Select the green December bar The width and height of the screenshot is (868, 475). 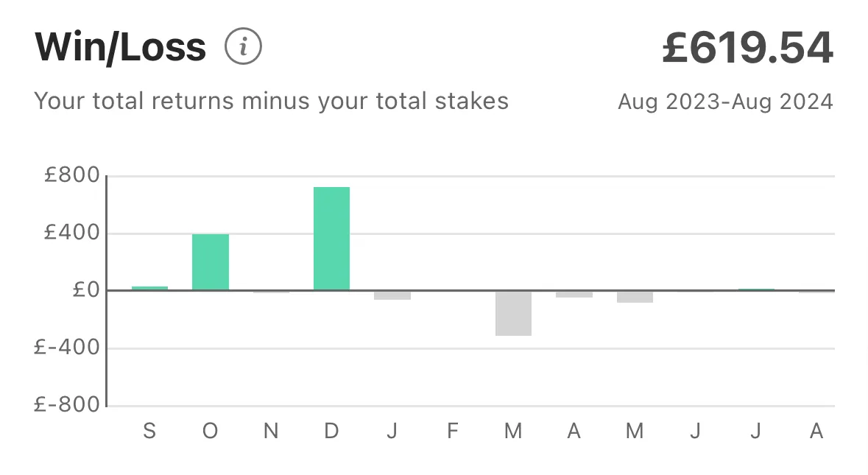tap(331, 239)
